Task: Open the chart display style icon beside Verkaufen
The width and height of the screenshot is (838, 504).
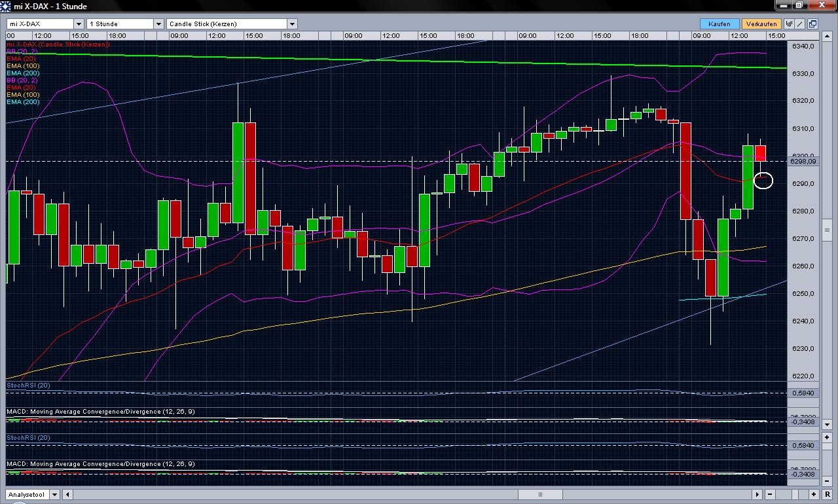Action: 789,24
